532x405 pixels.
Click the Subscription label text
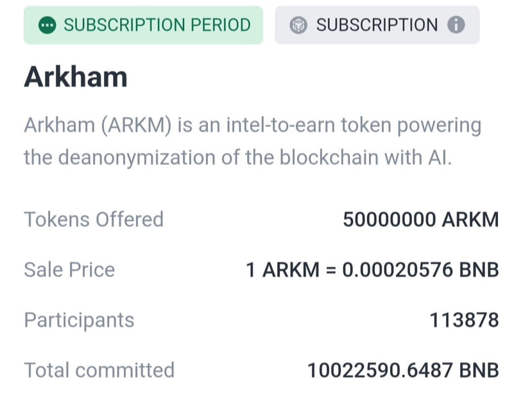377,25
